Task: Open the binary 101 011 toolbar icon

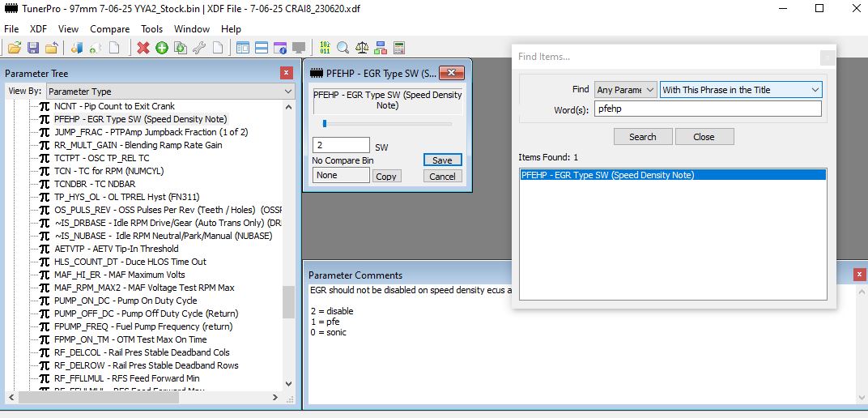Action: [x=325, y=48]
